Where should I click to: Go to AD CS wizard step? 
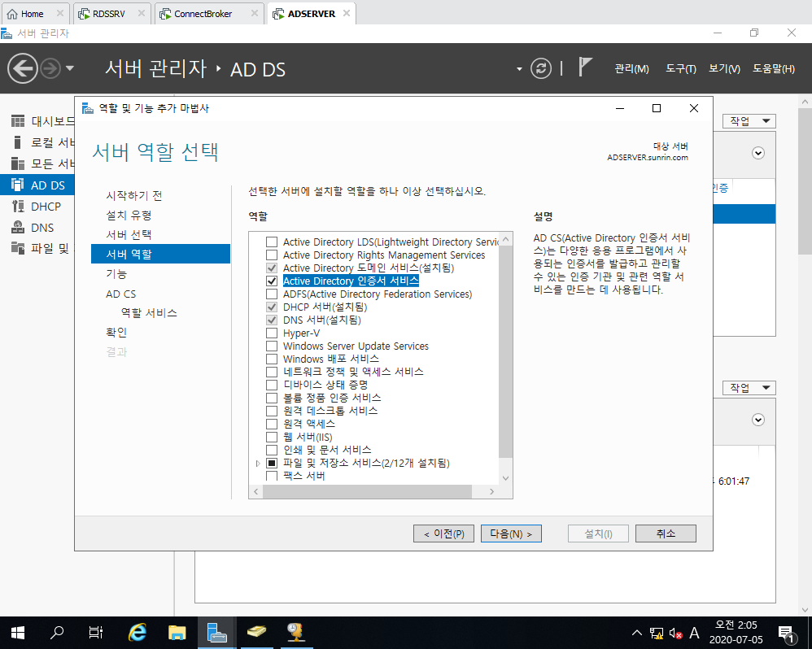coord(121,294)
